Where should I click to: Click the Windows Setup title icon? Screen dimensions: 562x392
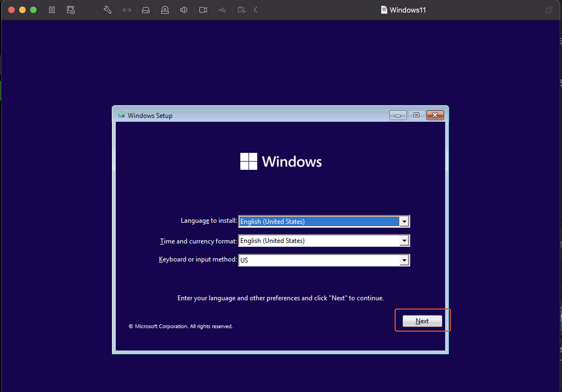[x=121, y=115]
